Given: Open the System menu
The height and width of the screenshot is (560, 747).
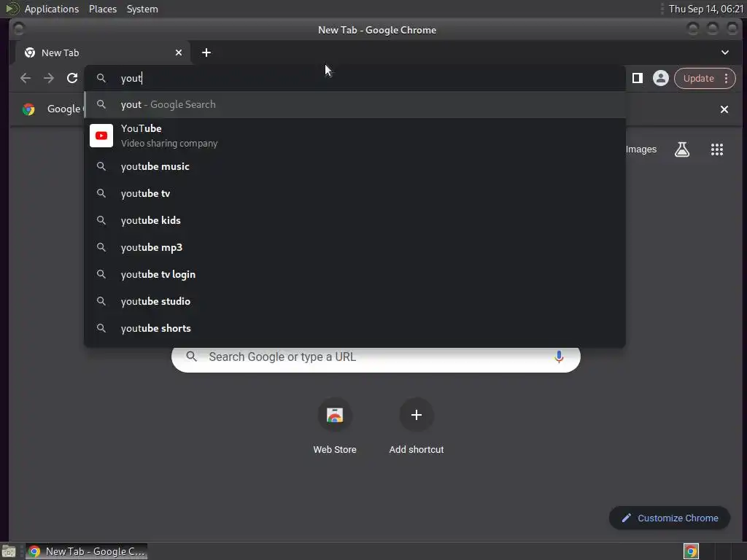Looking at the screenshot, I should coord(142,9).
